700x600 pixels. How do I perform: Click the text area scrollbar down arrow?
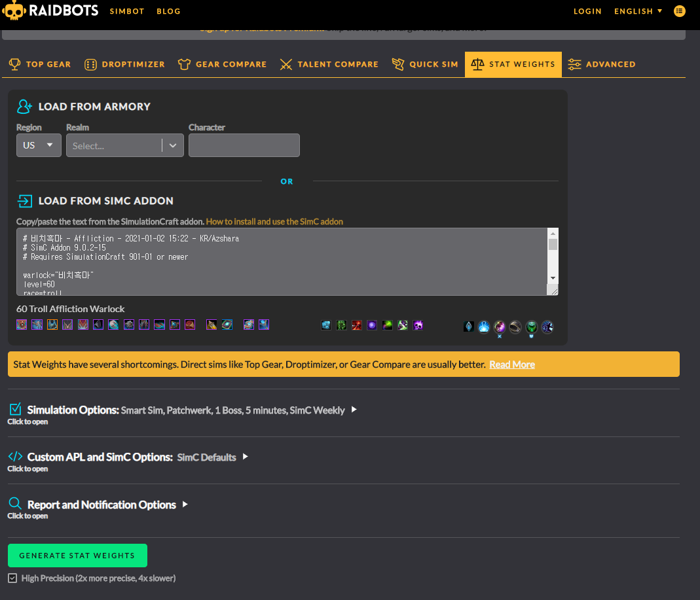coord(553,278)
